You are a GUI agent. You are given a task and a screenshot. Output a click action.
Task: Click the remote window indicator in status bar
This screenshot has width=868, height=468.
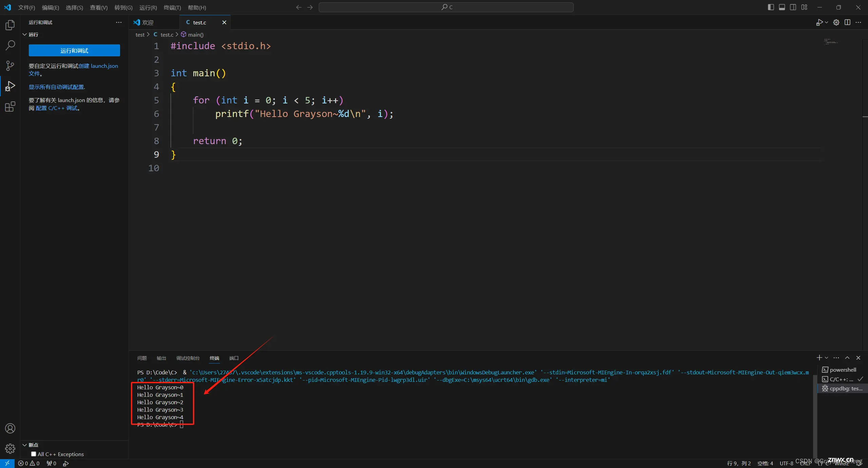(7, 463)
